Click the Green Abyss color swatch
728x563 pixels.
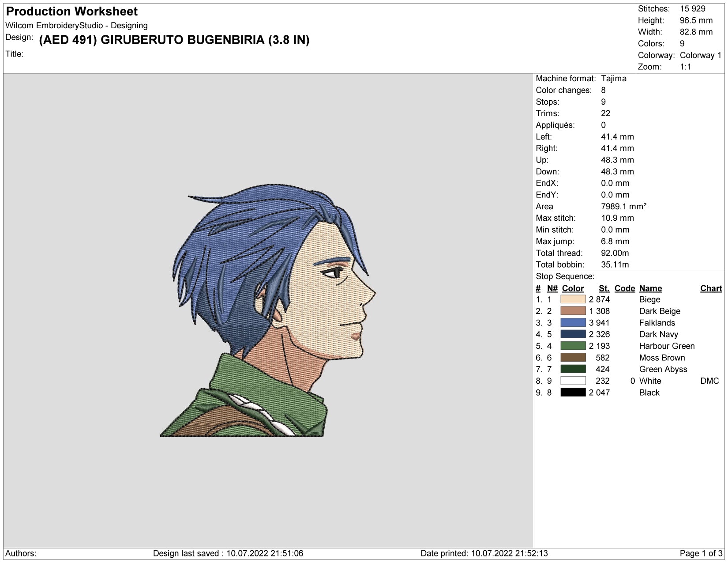pos(573,369)
